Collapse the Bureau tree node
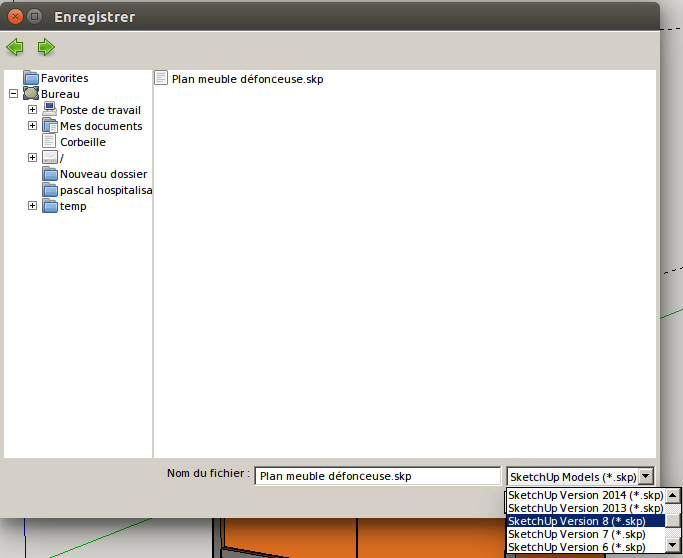 (x=14, y=93)
